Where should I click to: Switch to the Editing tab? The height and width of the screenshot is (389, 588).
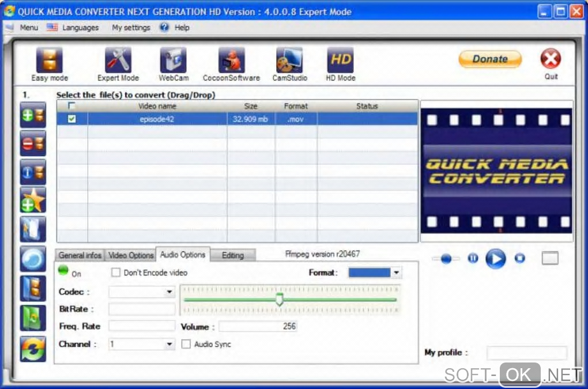tap(233, 255)
